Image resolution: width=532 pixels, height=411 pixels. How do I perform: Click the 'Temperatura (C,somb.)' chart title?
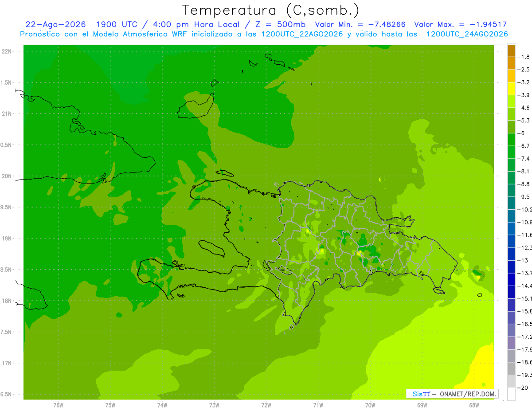pyautogui.click(x=271, y=10)
